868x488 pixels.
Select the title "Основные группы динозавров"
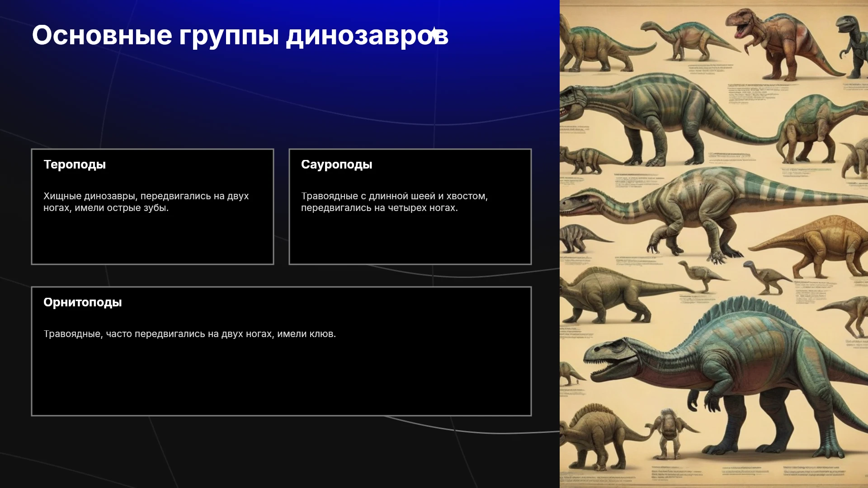tap(240, 35)
